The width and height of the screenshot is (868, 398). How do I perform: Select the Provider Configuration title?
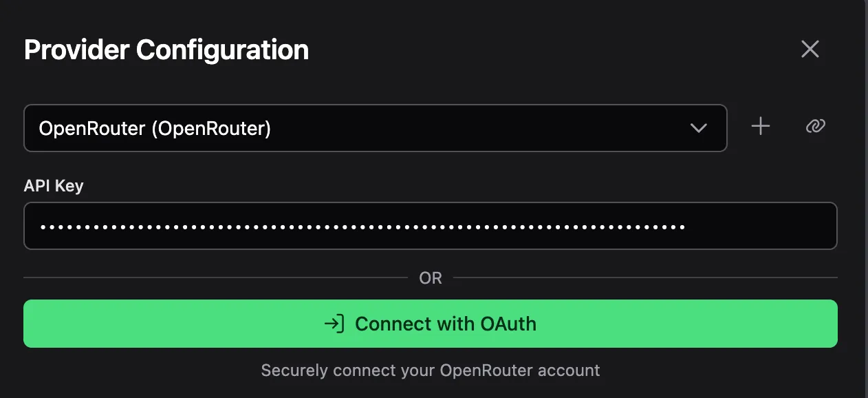point(166,49)
